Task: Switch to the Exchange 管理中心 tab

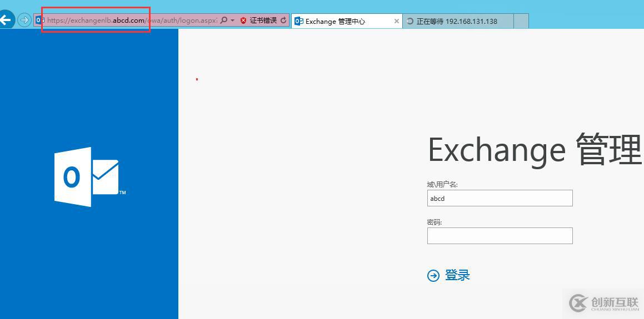Action: pos(346,21)
